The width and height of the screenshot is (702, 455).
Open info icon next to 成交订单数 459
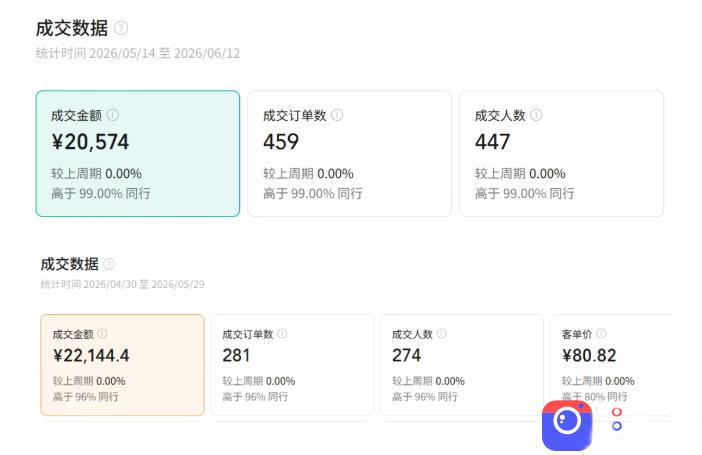(337, 115)
